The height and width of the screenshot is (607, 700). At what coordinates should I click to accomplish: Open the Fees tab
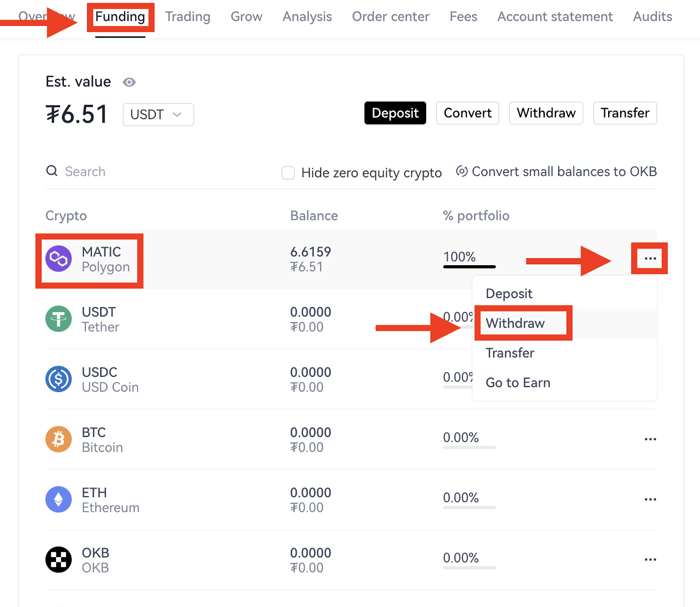tap(463, 17)
